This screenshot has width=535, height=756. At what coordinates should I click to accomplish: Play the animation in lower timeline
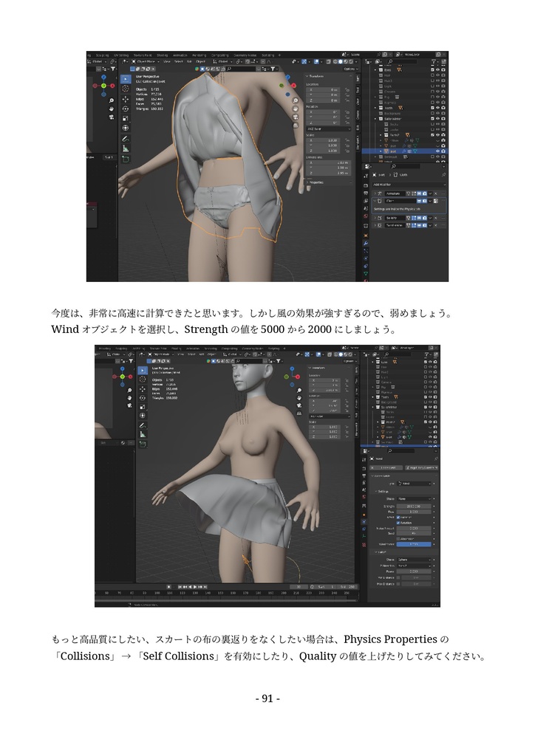click(195, 587)
